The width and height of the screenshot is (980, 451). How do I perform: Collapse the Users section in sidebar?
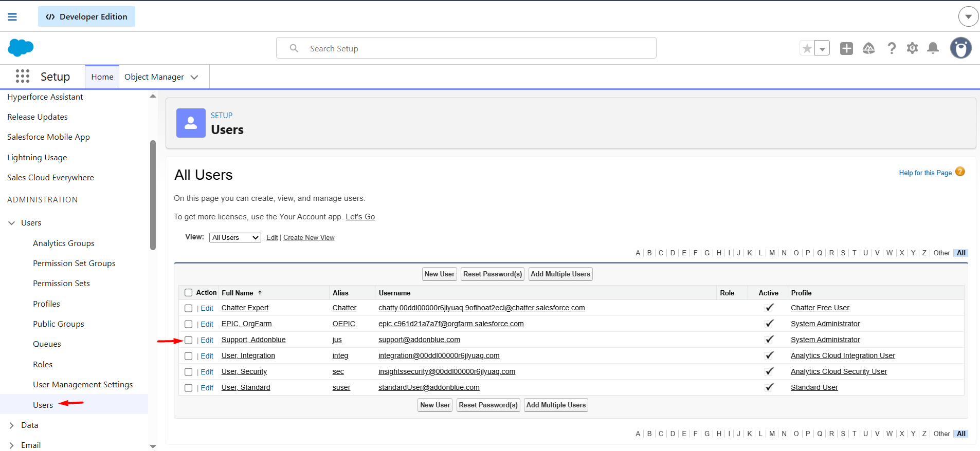coord(11,223)
